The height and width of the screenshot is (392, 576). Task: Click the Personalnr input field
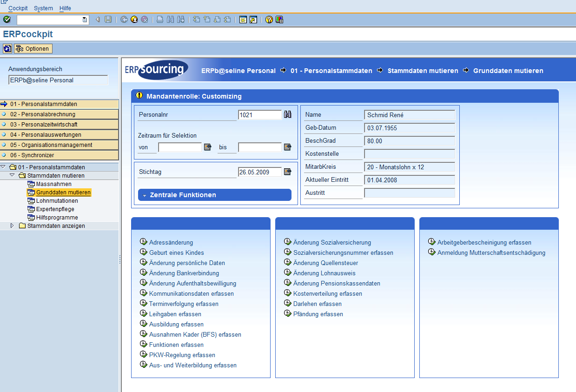pos(260,115)
